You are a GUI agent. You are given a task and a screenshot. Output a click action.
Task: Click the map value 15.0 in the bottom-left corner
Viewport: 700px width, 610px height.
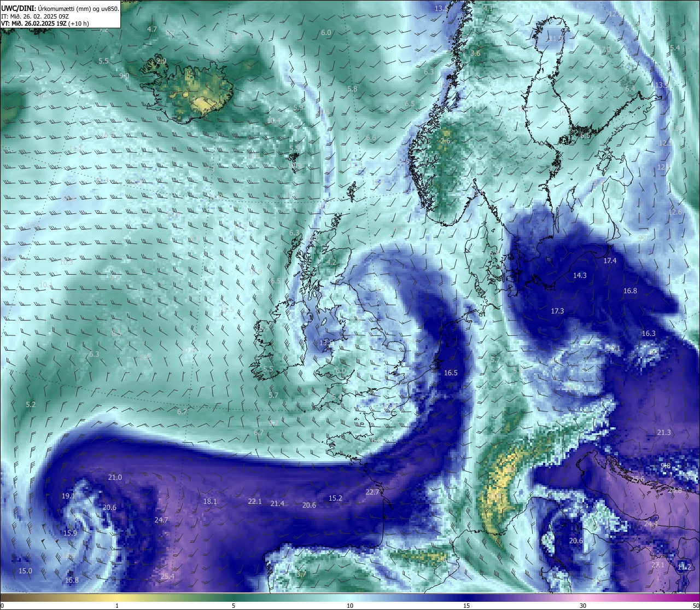26,571
